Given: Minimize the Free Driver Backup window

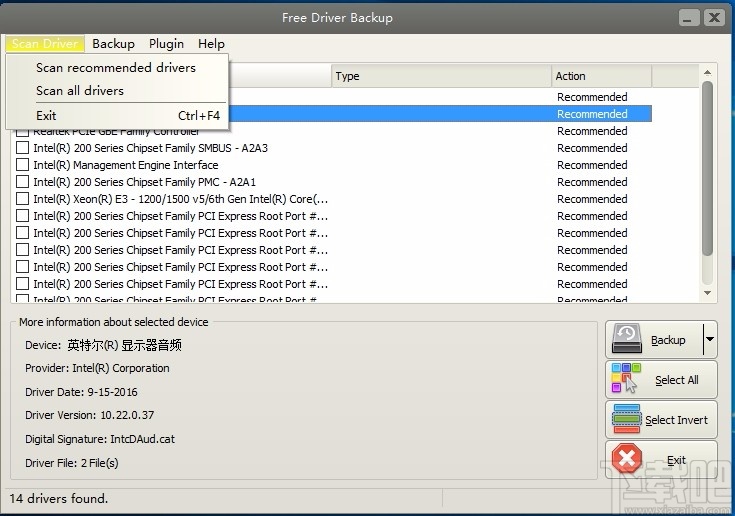Looking at the screenshot, I should 689,18.
